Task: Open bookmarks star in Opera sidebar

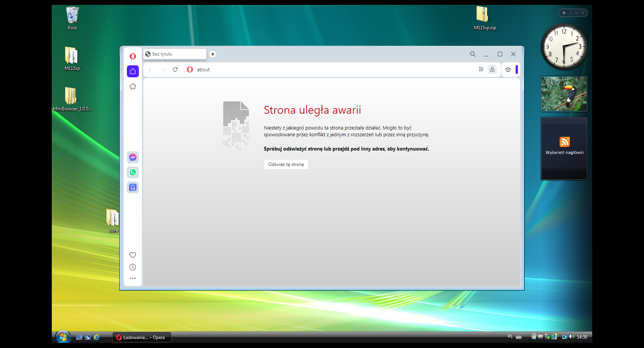Action: pyautogui.click(x=133, y=86)
